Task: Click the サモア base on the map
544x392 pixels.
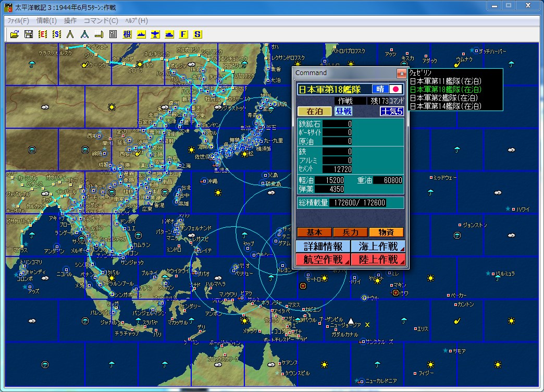Action: pyautogui.click(x=450, y=351)
